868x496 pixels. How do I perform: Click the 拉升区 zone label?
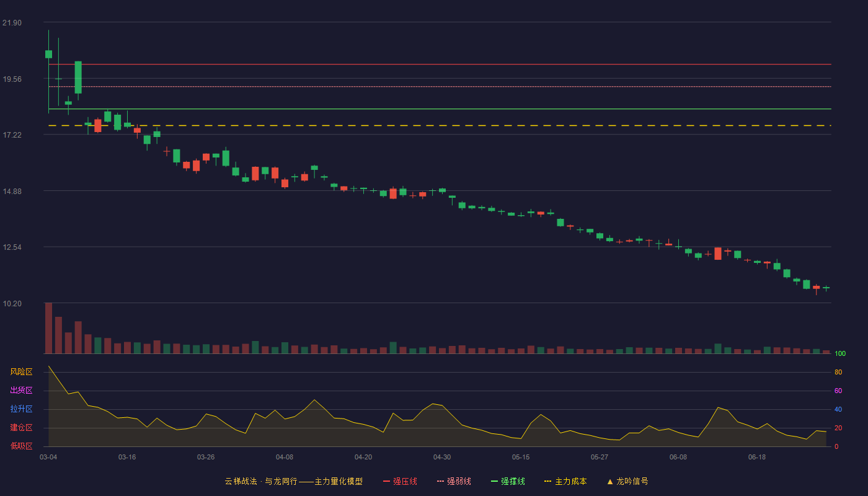click(21, 409)
